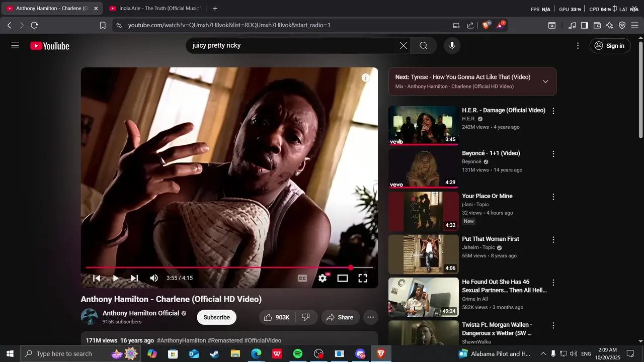The image size is (644, 362).
Task: Open Leo AI sparkle icon
Action: (610, 25)
